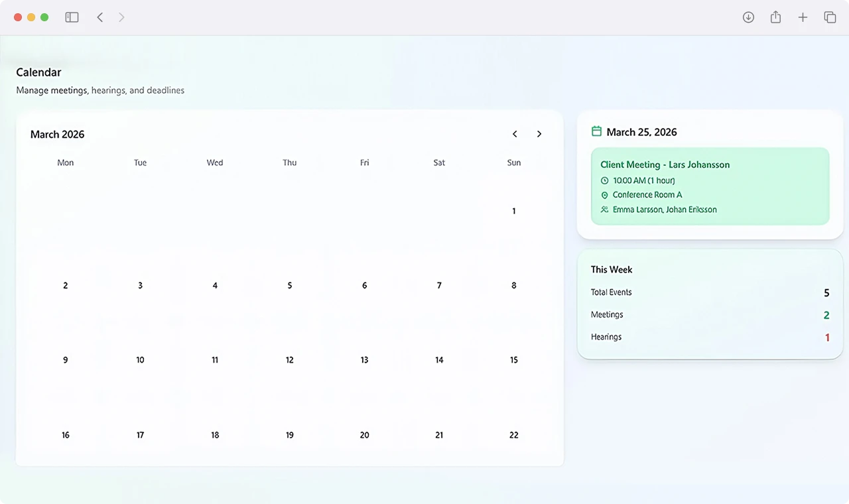The width and height of the screenshot is (849, 504).
Task: Open a new tab with the plus icon
Action: coord(803,17)
